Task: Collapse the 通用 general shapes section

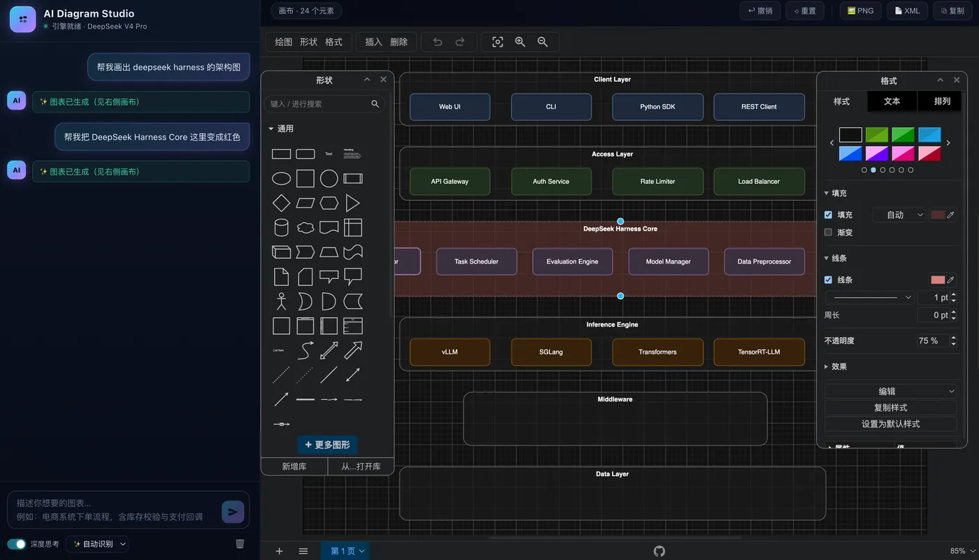Action: pos(281,129)
